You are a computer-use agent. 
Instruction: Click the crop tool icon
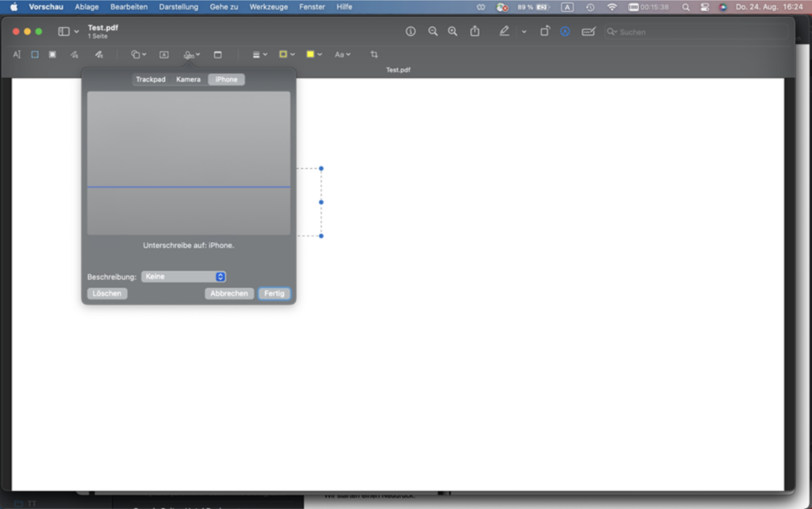point(374,55)
